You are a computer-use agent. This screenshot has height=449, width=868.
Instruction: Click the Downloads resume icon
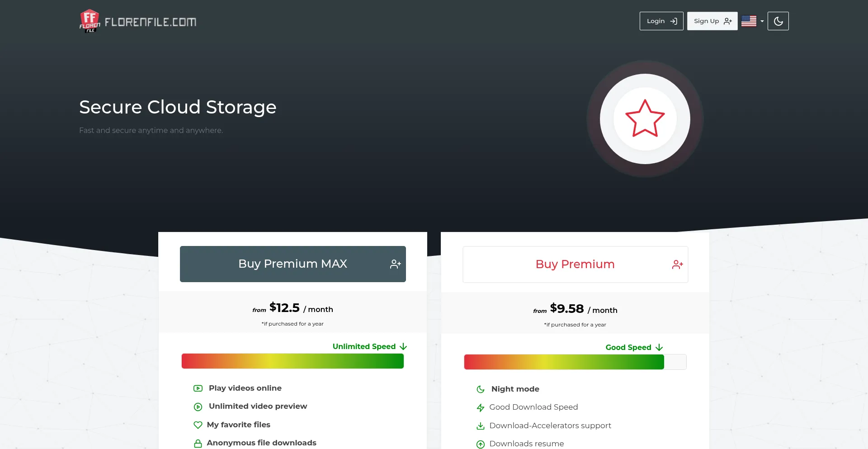pyautogui.click(x=481, y=444)
